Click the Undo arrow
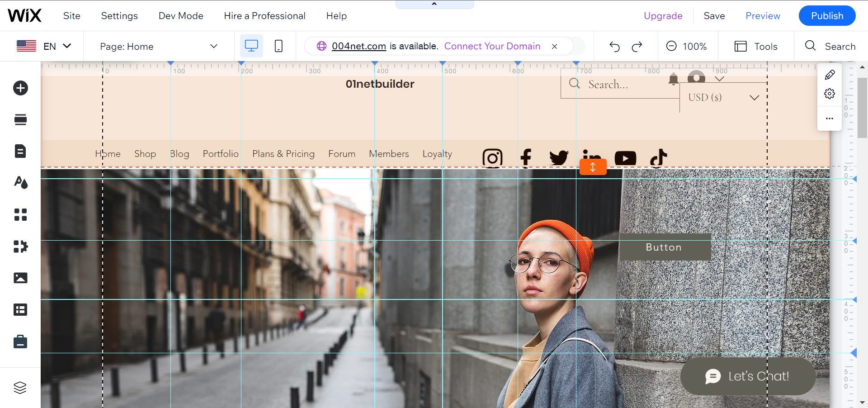This screenshot has width=868, height=408. click(x=614, y=46)
